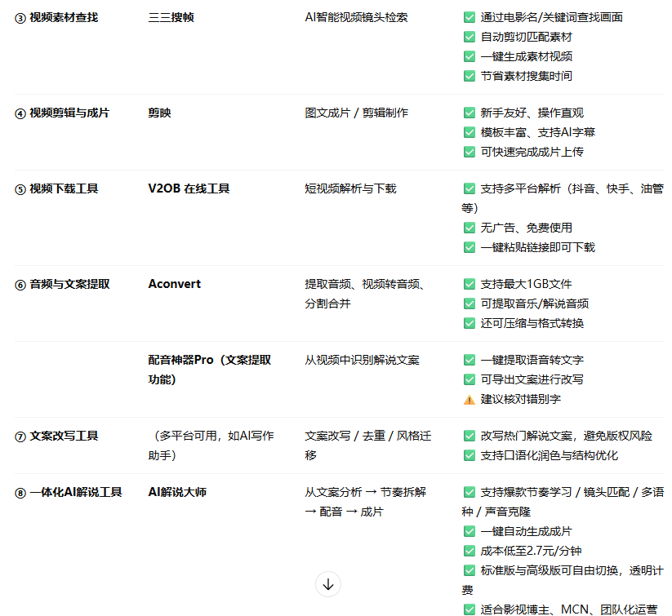This screenshot has width=672, height=616.
Task: Click the text 节省素材搜集时间
Action: (x=527, y=76)
